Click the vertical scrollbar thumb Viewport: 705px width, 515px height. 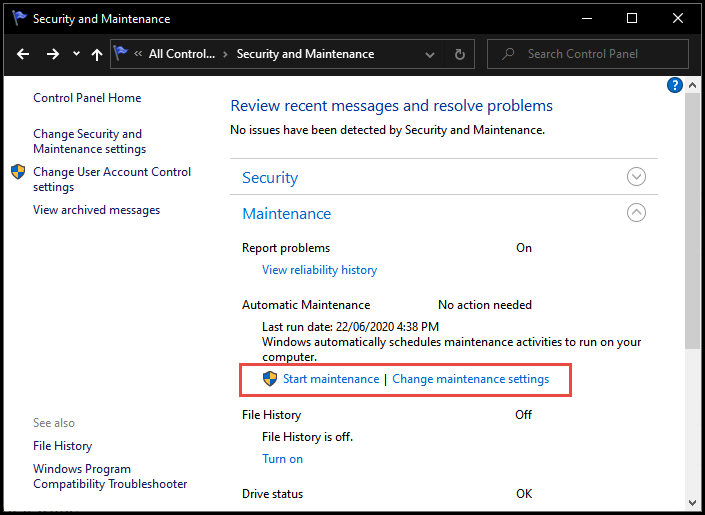pos(692,220)
